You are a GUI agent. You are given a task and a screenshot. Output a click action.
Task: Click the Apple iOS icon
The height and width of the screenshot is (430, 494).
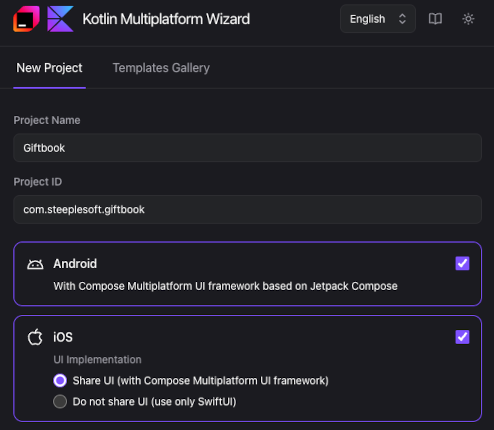[x=35, y=337]
